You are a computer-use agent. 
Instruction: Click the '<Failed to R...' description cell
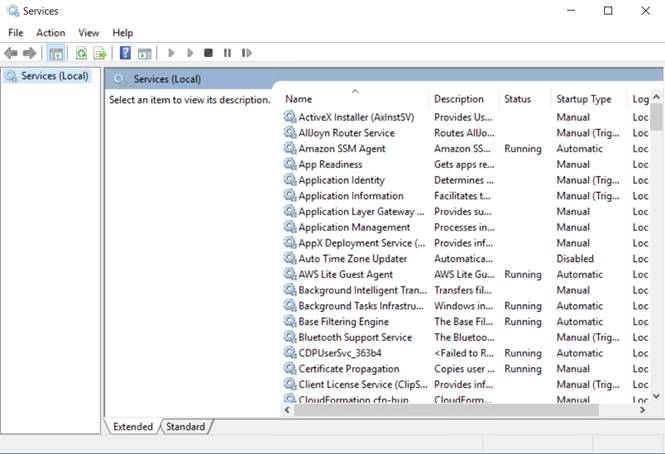[x=464, y=353]
